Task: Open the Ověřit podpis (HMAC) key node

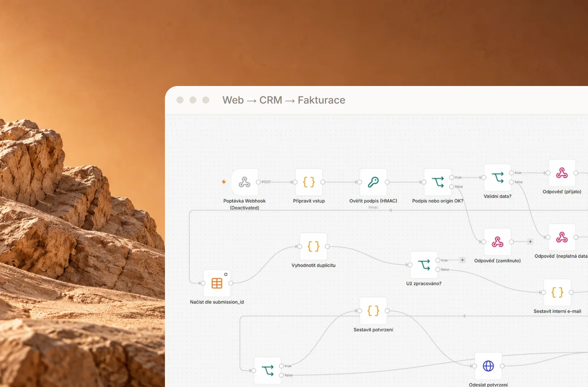Action: click(373, 182)
